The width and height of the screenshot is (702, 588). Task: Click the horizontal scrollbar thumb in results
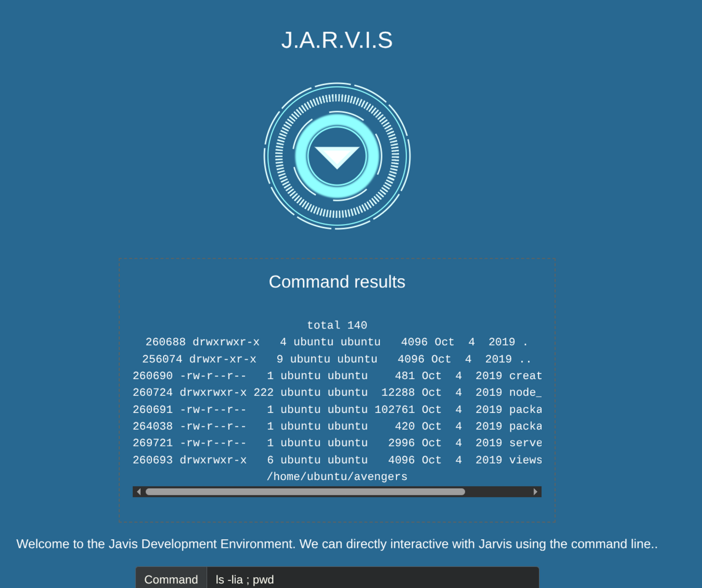coord(305,492)
